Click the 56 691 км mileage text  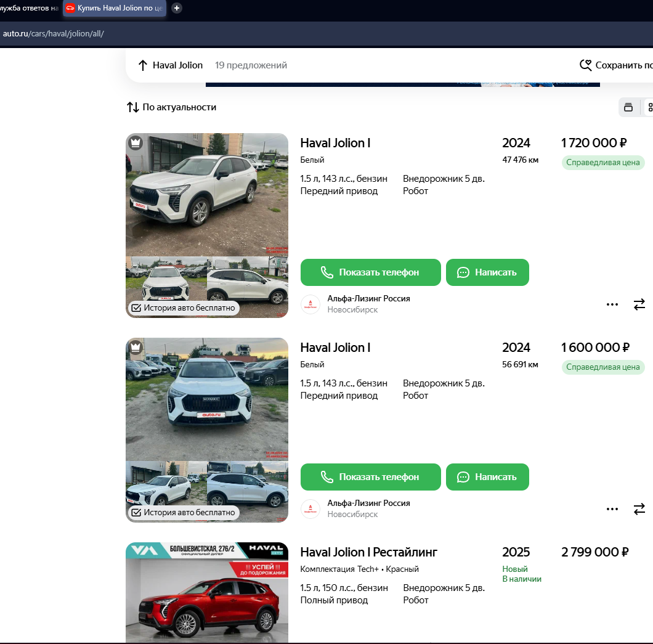(x=520, y=364)
